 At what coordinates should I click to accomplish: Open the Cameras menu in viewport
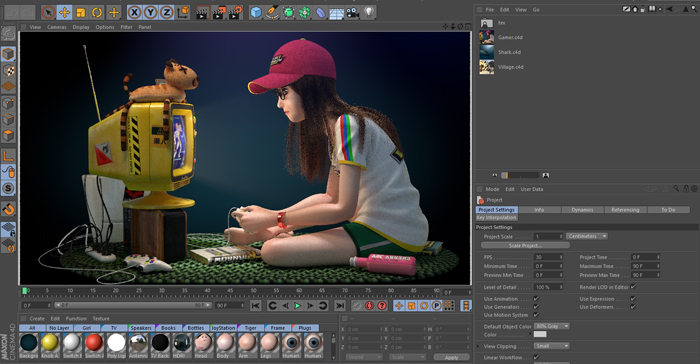pyautogui.click(x=57, y=27)
